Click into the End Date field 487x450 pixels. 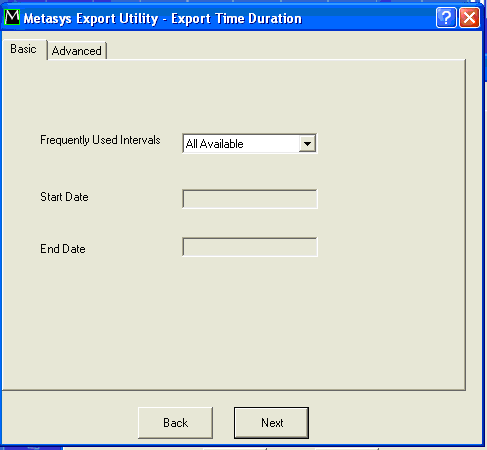point(250,247)
